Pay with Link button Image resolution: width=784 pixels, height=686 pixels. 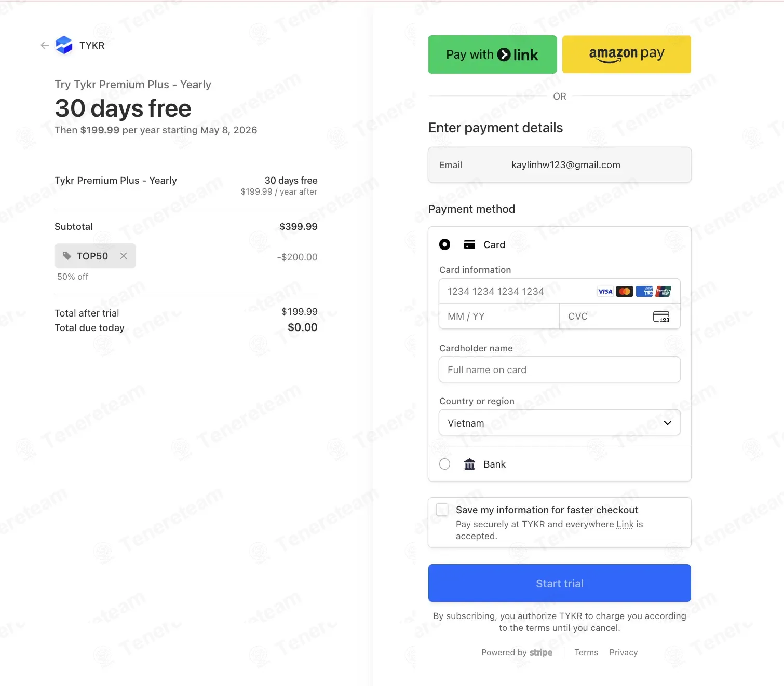pos(492,54)
